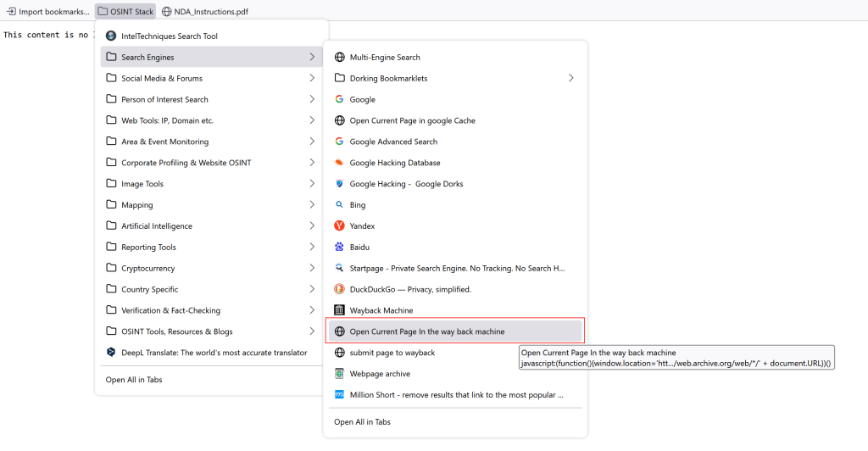The image size is (868, 451).
Task: Click the DuckDuckGo logo bookmark
Action: pyautogui.click(x=339, y=289)
